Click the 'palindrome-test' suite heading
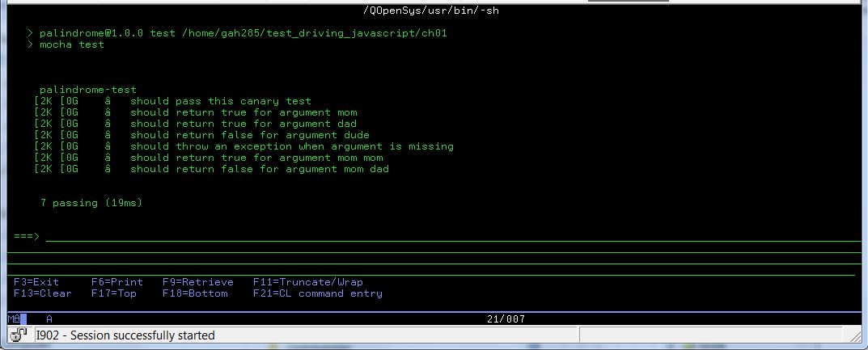Viewport: 868px width, 350px height. [88, 90]
